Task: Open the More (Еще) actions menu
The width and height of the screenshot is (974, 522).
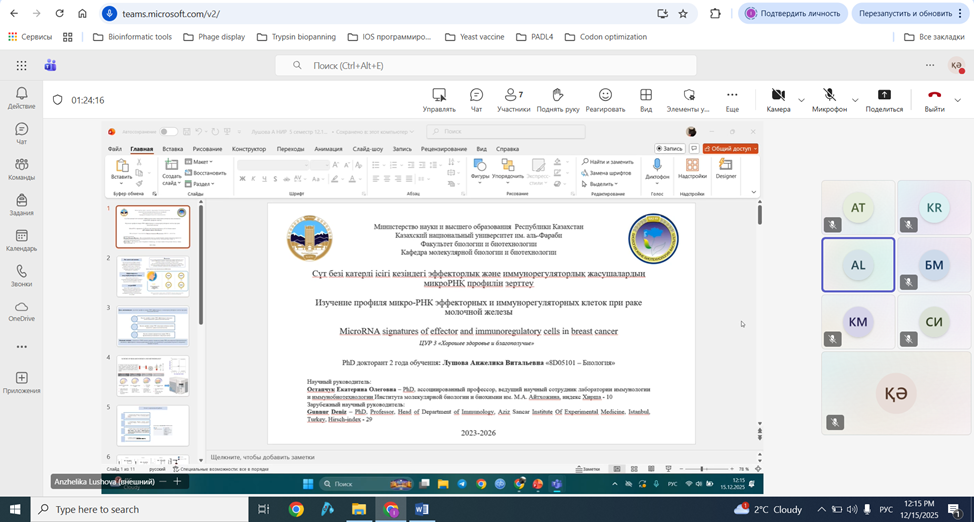Action: [732, 99]
